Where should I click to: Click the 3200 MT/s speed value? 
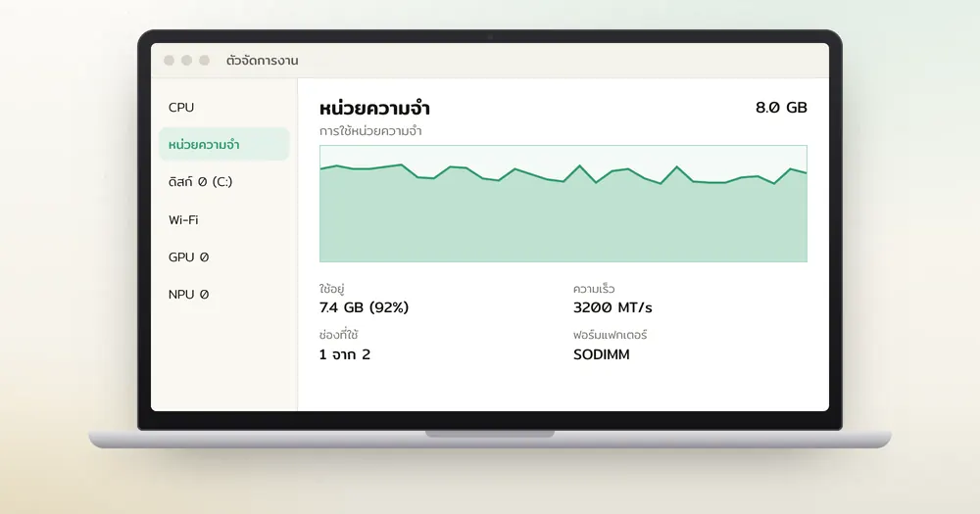tap(612, 307)
